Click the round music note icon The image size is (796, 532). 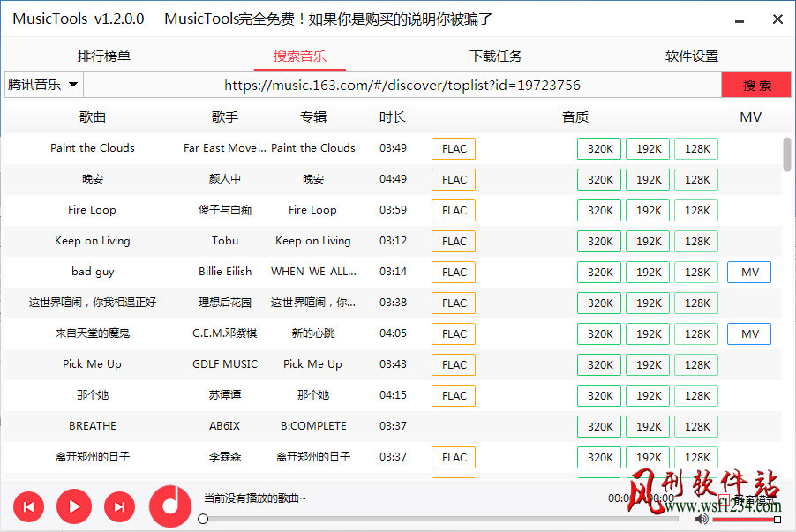pos(171,506)
